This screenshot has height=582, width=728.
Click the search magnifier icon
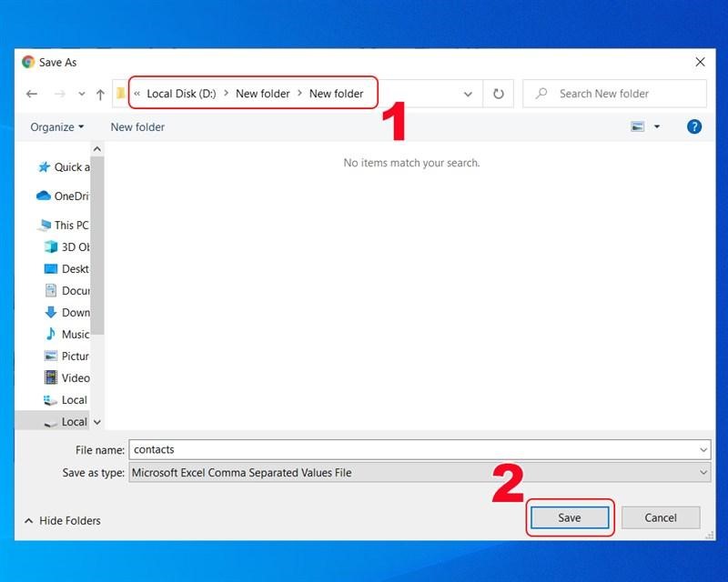coord(541,94)
